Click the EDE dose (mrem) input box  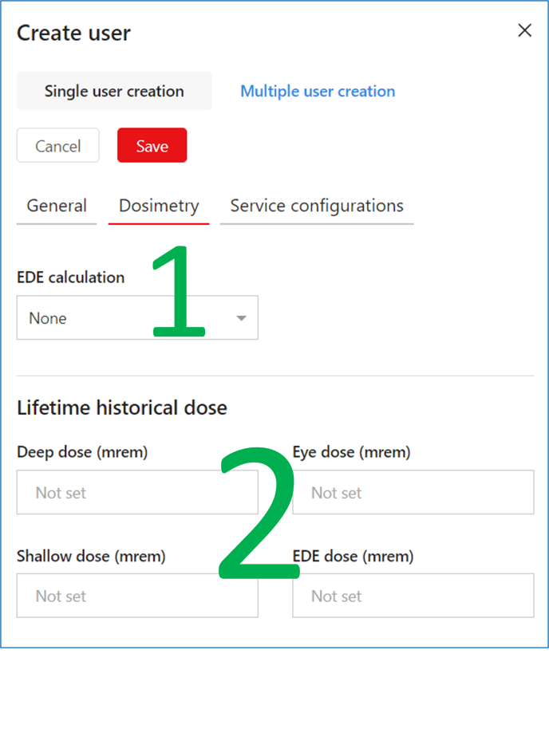point(413,596)
